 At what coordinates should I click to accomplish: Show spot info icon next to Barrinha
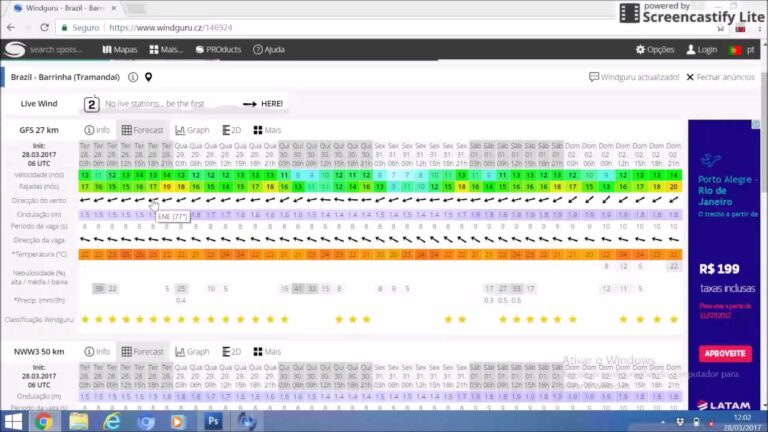(x=133, y=77)
